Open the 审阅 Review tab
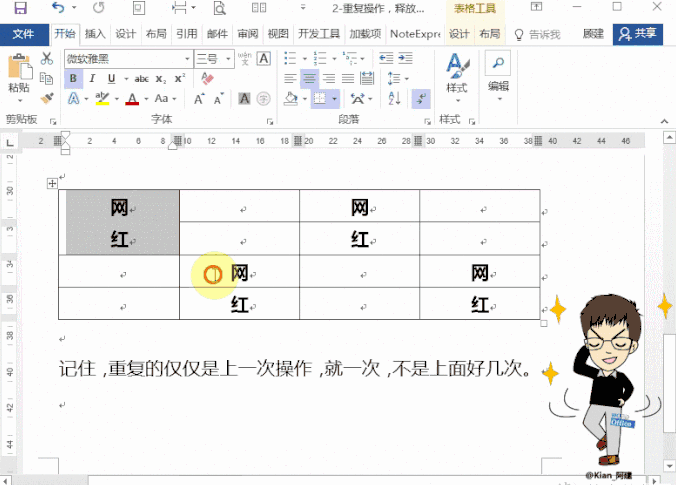Image resolution: width=676 pixels, height=485 pixels. tap(247, 34)
